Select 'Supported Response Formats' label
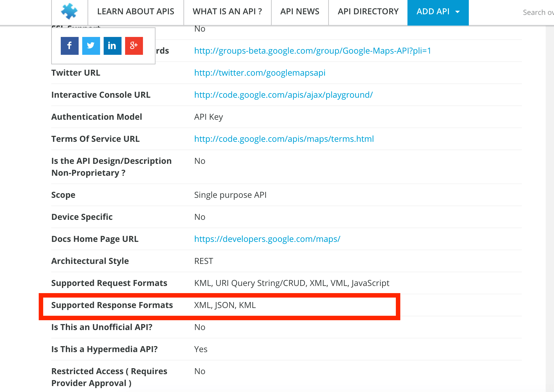Image resolution: width=554 pixels, height=392 pixels. 112,305
